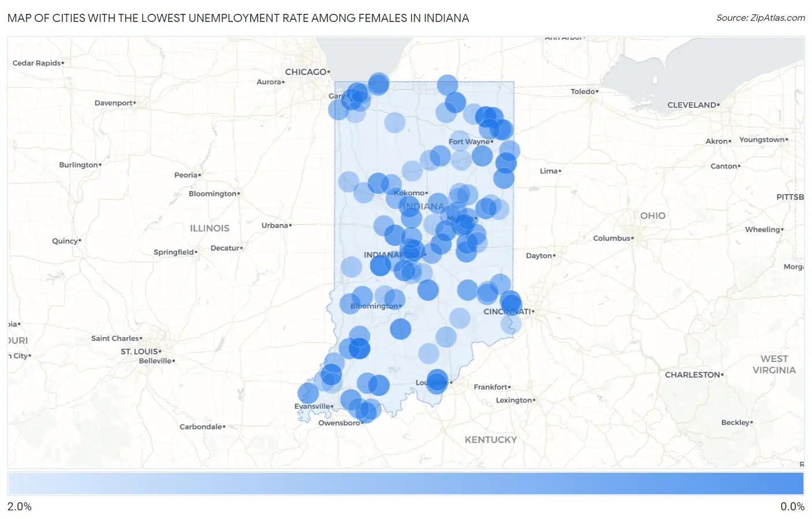This screenshot has width=812, height=519.
Task: Click the Akron city label
Action: (x=717, y=141)
